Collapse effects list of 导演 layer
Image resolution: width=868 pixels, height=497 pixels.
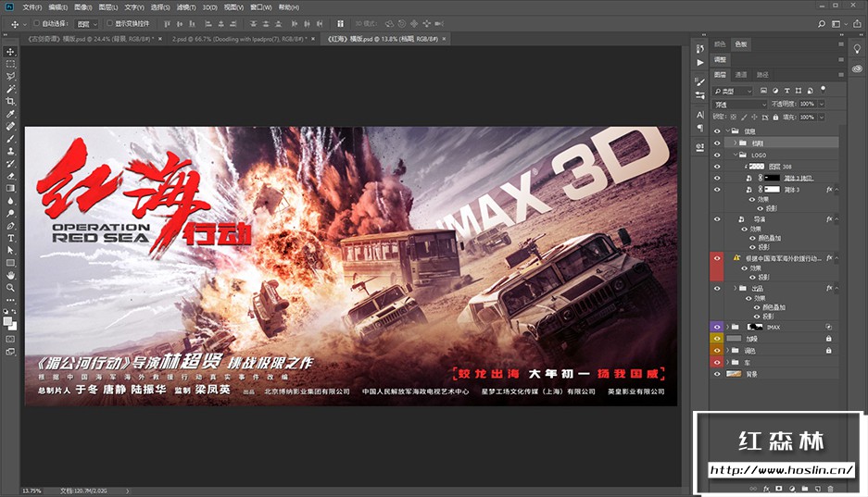click(x=837, y=219)
